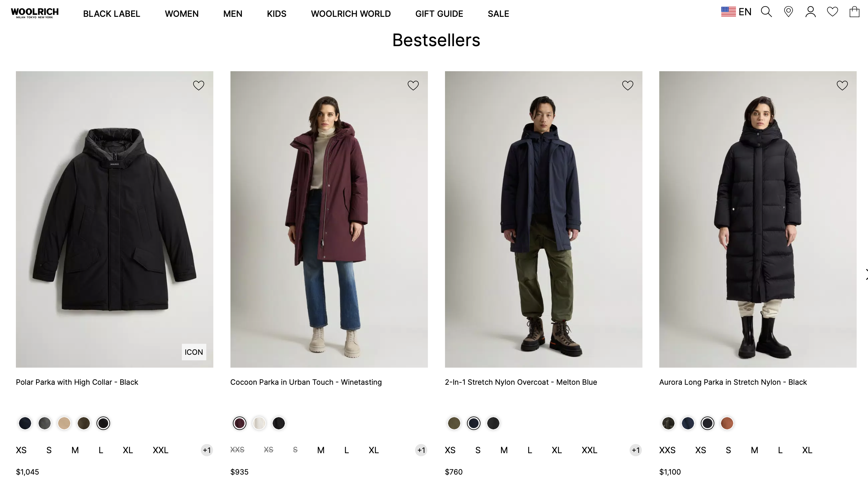Open the search magnifier icon
This screenshot has width=868, height=481.
click(x=766, y=12)
